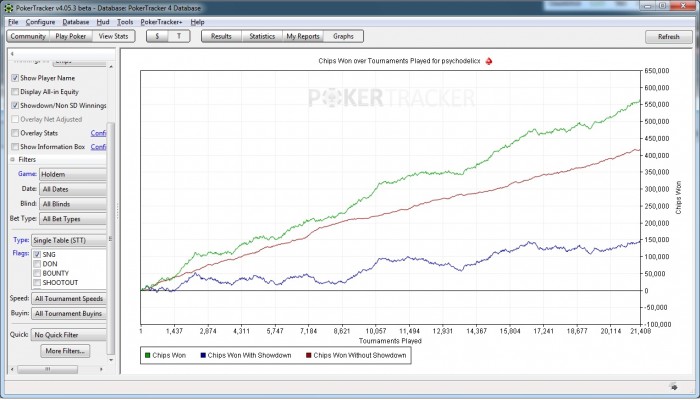Click the Chips Won Without Showdown legend label

(360, 355)
